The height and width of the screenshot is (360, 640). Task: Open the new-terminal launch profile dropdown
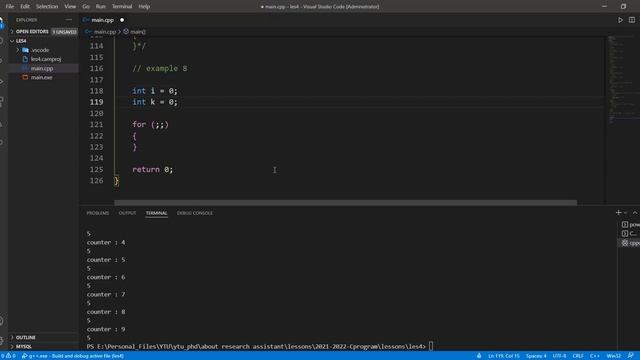coord(625,213)
